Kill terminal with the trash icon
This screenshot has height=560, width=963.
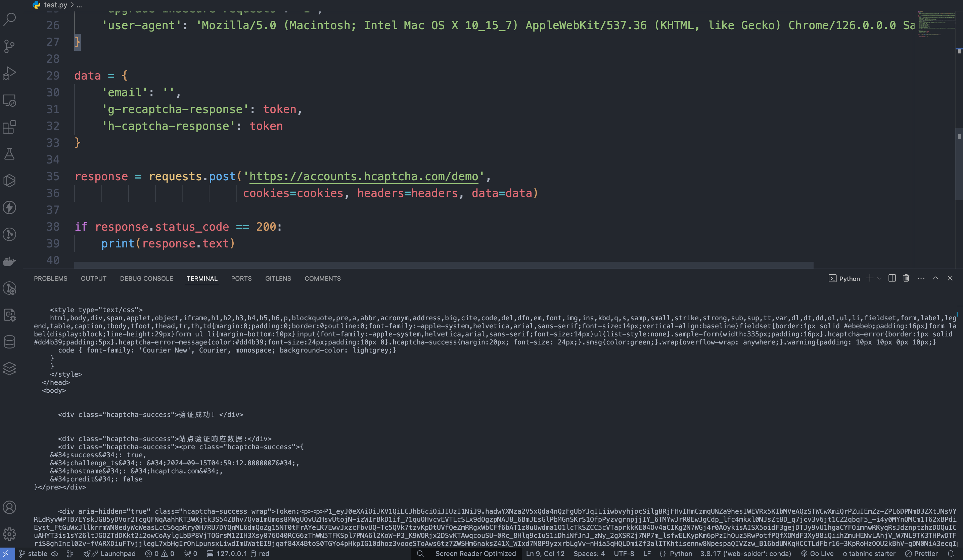(906, 278)
